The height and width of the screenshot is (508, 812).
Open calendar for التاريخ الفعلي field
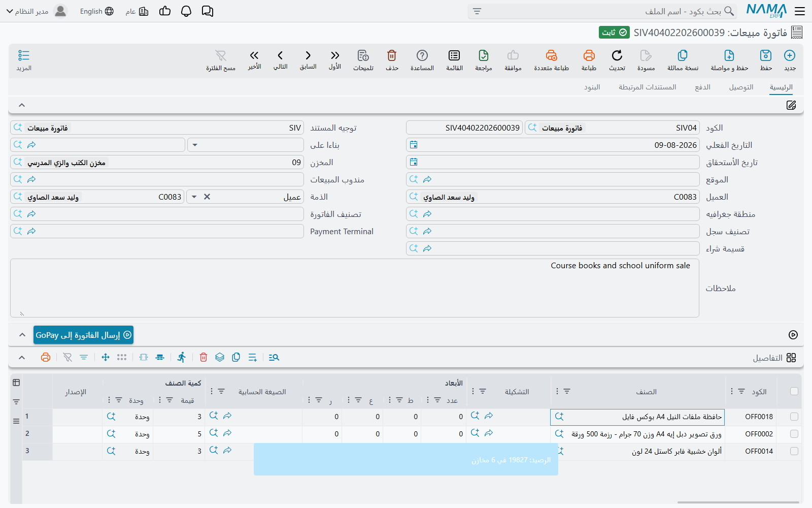414,145
